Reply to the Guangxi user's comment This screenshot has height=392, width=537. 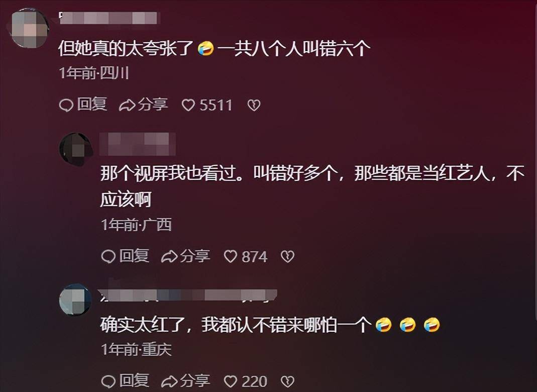coord(126,256)
